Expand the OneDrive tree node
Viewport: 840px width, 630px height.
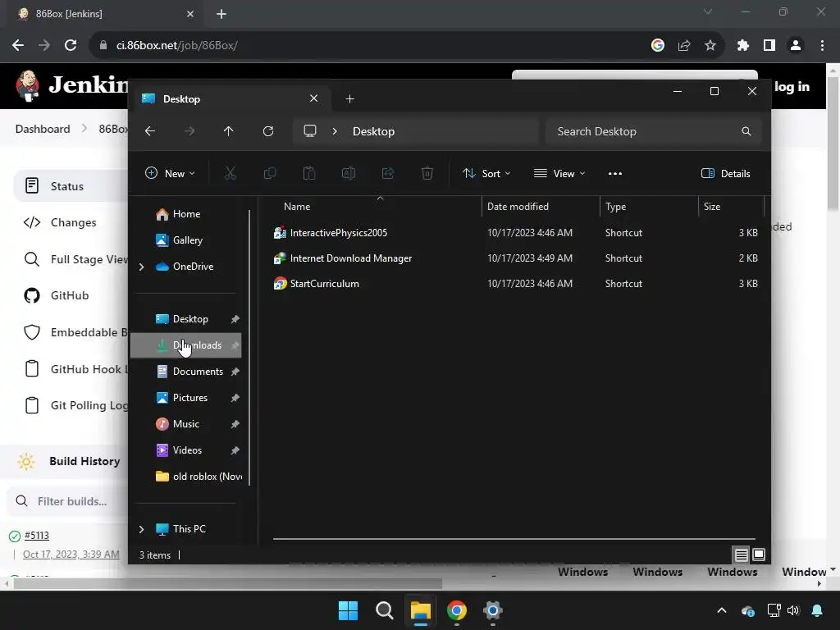[141, 267]
